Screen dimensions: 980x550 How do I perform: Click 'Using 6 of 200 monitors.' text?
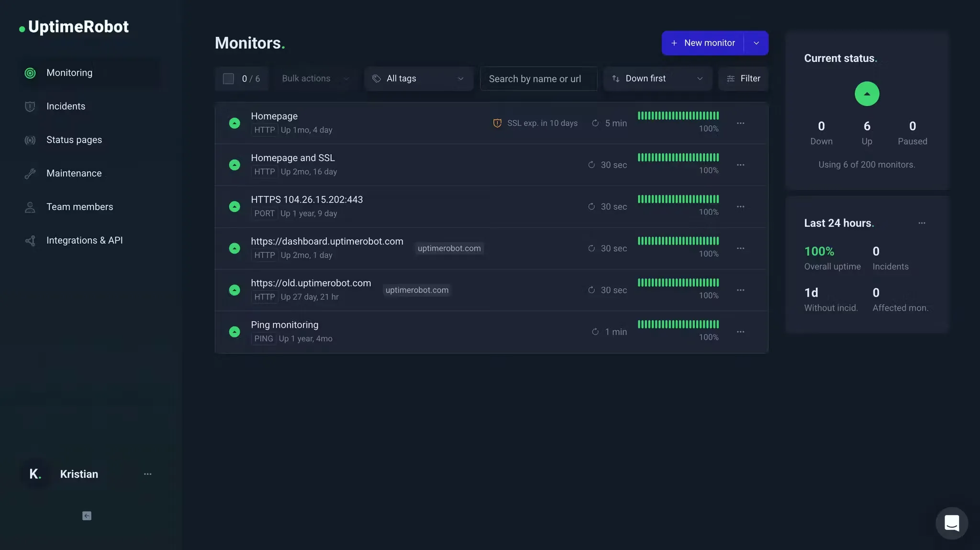(x=867, y=165)
